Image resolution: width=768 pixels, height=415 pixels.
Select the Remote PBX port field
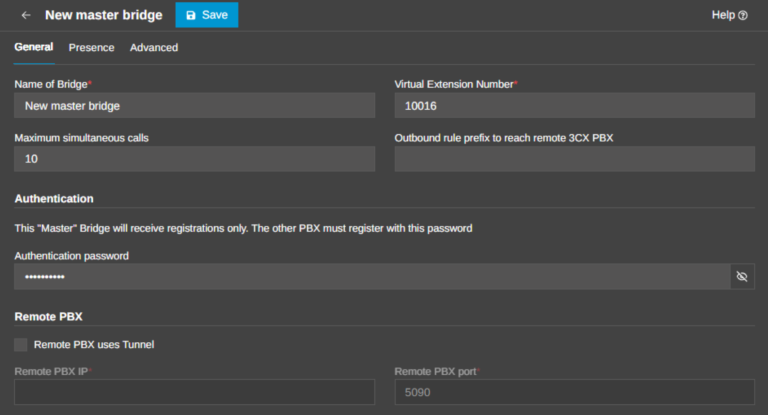coord(575,392)
